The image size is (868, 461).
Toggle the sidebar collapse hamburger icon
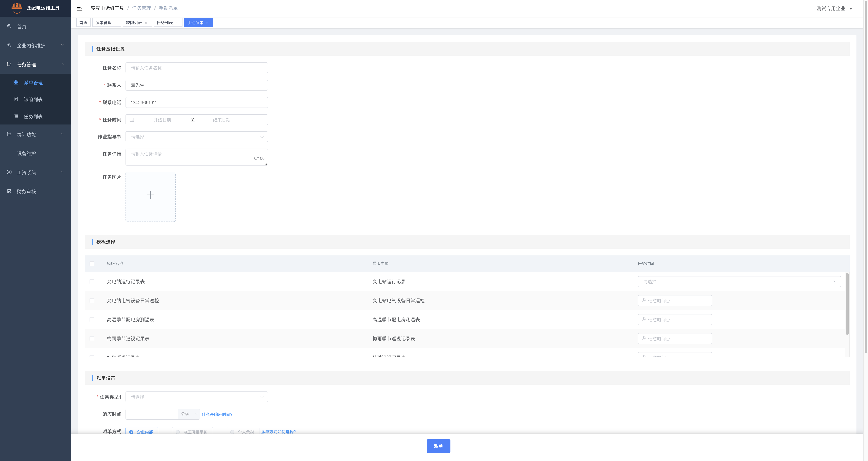click(80, 8)
